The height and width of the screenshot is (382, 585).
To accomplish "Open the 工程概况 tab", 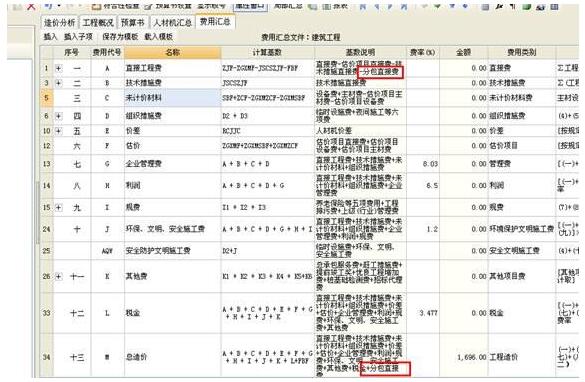I will coord(98,23).
